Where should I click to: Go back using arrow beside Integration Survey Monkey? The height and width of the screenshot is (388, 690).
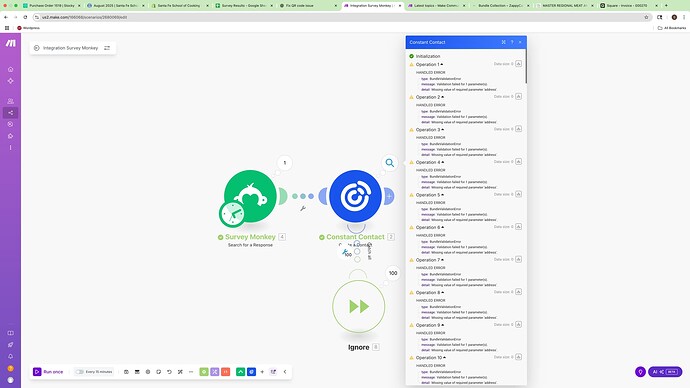tap(37, 48)
